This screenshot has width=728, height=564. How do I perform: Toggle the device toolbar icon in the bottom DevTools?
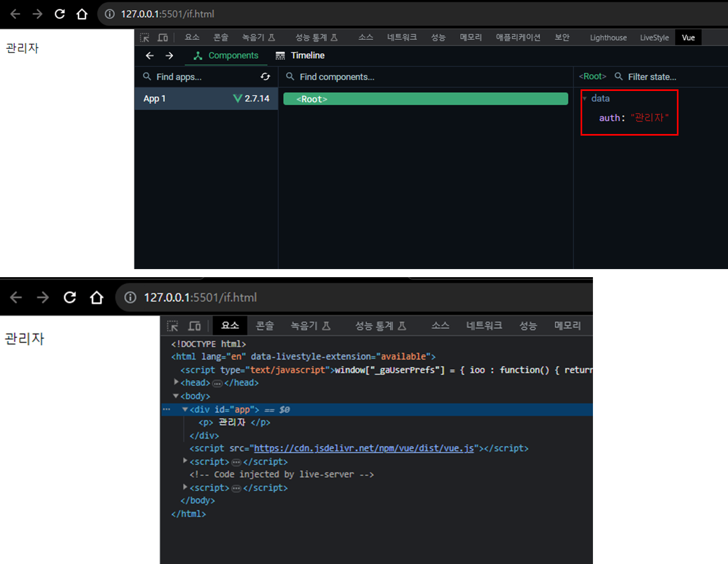[x=195, y=326]
